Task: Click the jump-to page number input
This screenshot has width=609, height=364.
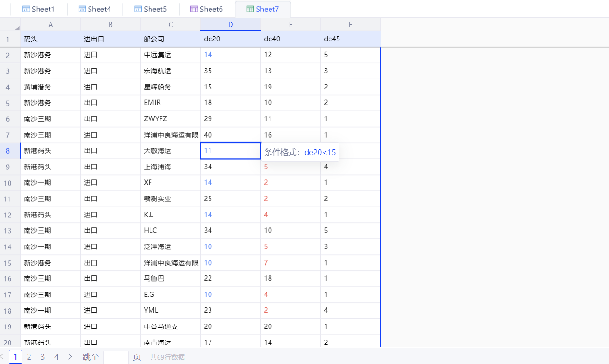Action: [x=116, y=357]
